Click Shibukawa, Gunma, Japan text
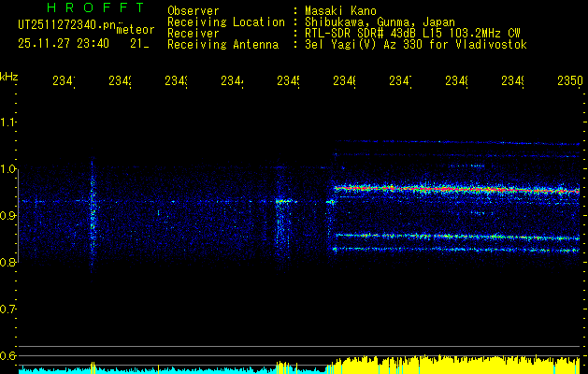This screenshot has height=374, width=588. [x=380, y=22]
